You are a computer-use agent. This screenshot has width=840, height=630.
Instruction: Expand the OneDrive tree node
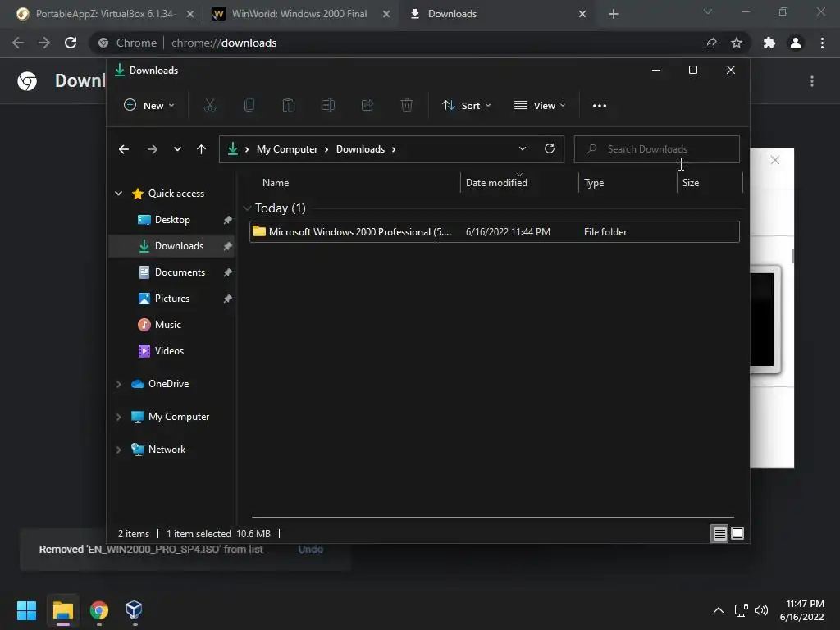tap(118, 384)
